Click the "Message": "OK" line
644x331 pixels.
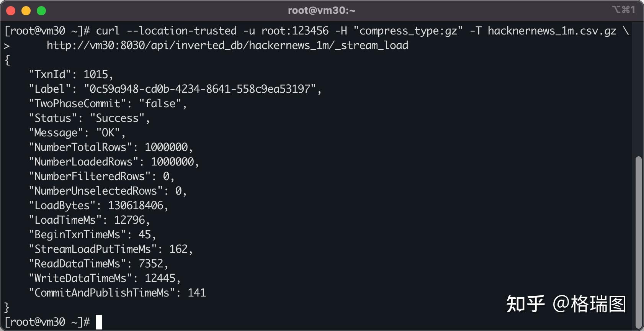pos(77,133)
